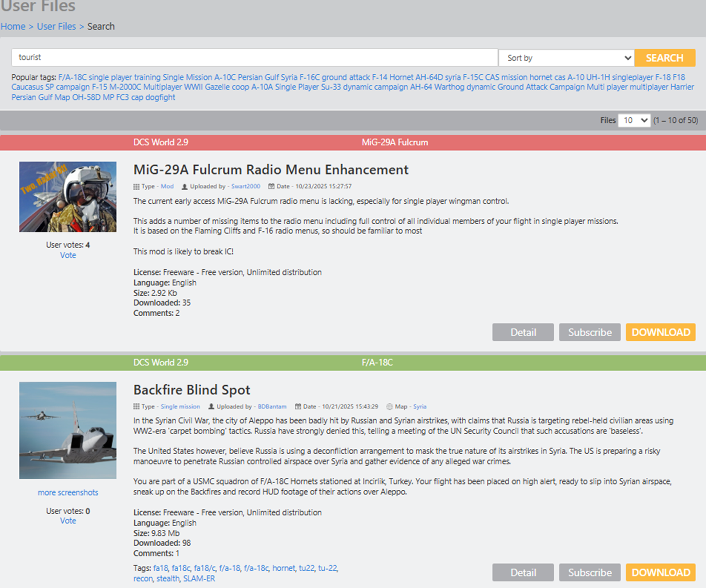Viewport: 706px width, 588px height.
Task: Click the uploader person icon beside BDBantam
Action: pos(211,407)
